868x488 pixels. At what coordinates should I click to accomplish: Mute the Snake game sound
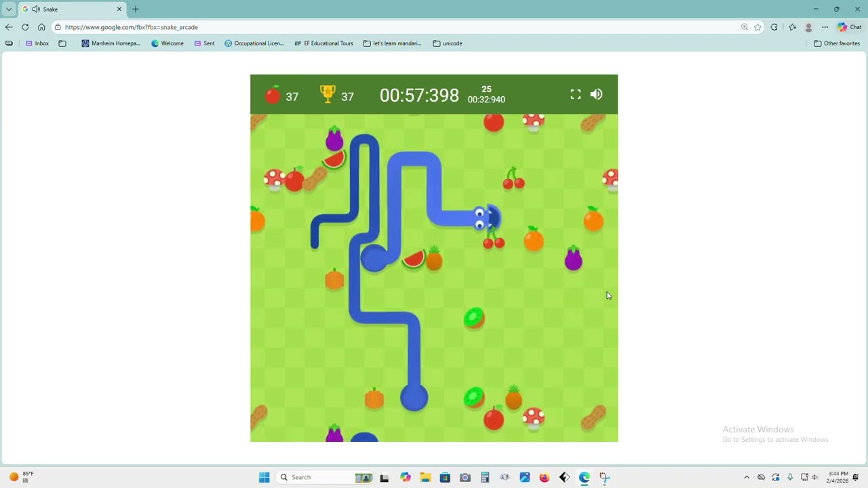click(596, 94)
